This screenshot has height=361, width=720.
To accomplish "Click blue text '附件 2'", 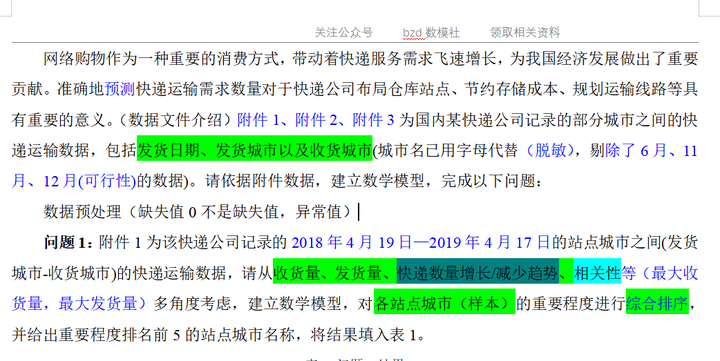I will [316, 120].
